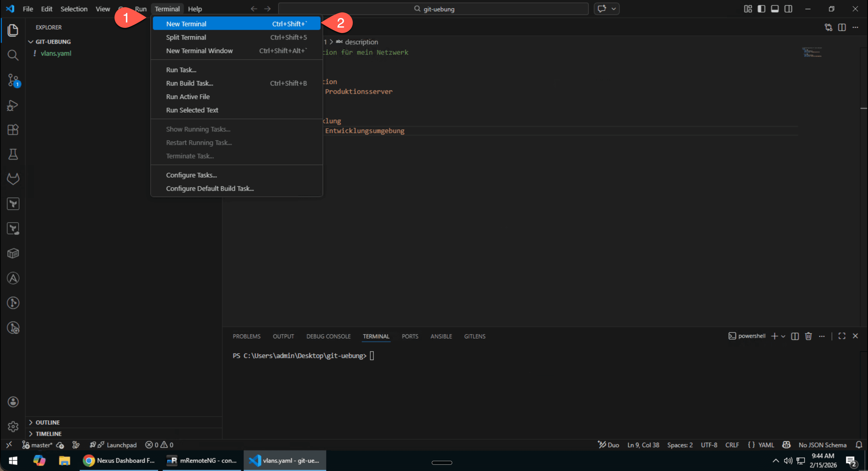Toggle the bottom Panel visibility
This screenshot has height=471, width=868.
click(x=775, y=9)
